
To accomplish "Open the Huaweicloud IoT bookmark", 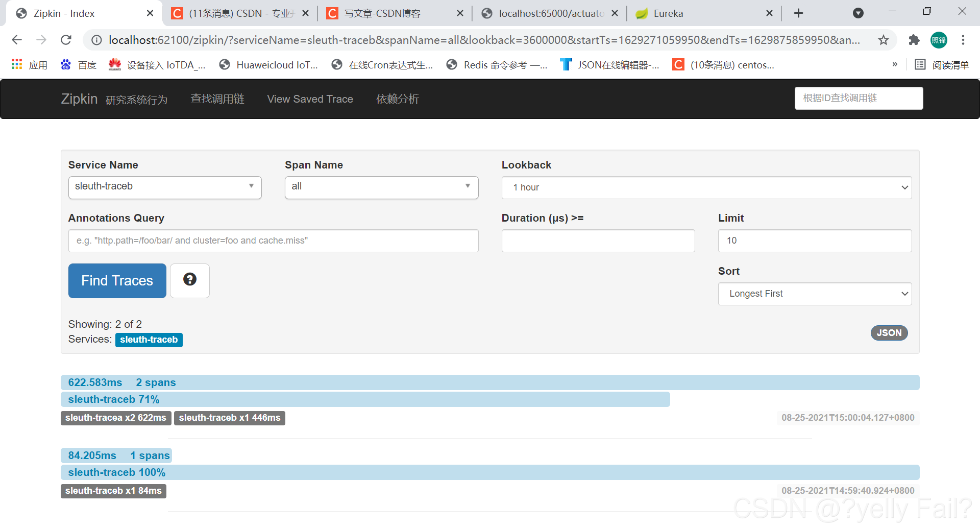I will point(268,65).
